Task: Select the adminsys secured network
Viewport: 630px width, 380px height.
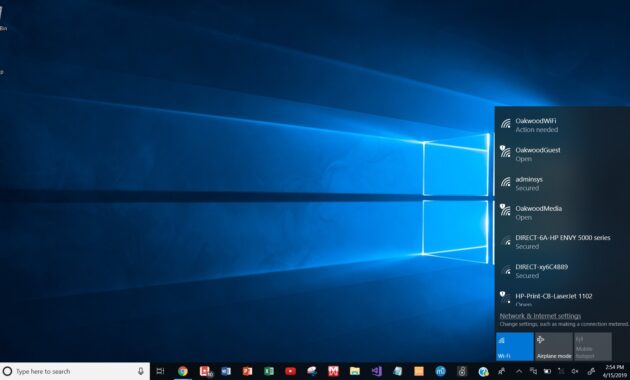Action: pyautogui.click(x=562, y=184)
